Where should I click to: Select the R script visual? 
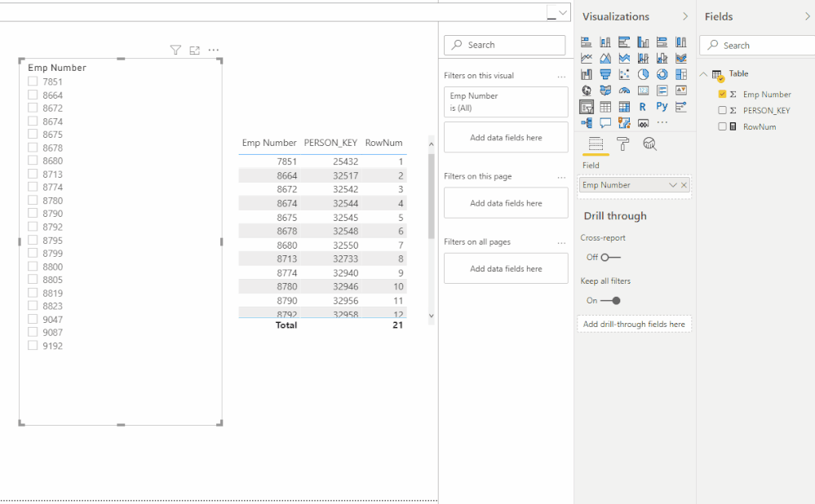click(643, 107)
